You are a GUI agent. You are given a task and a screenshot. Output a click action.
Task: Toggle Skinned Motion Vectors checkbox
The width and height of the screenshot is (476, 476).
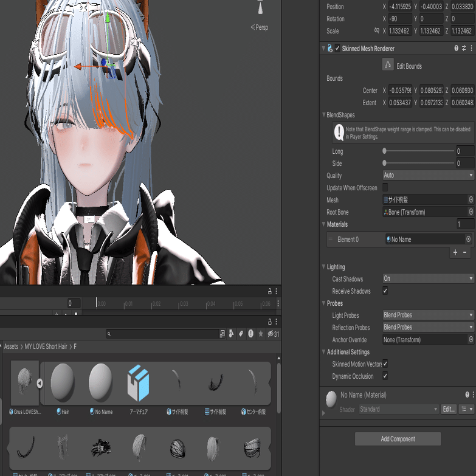tap(385, 364)
